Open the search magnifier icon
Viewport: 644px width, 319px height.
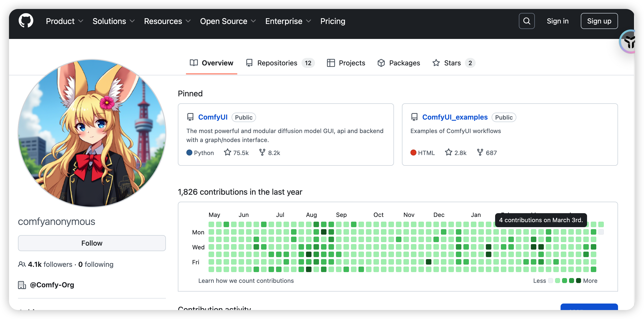tap(527, 21)
